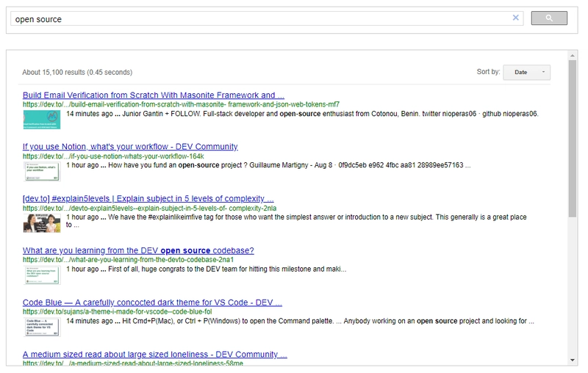588x373 pixels.
Task: Click the magnifier search button
Action: tap(549, 18)
